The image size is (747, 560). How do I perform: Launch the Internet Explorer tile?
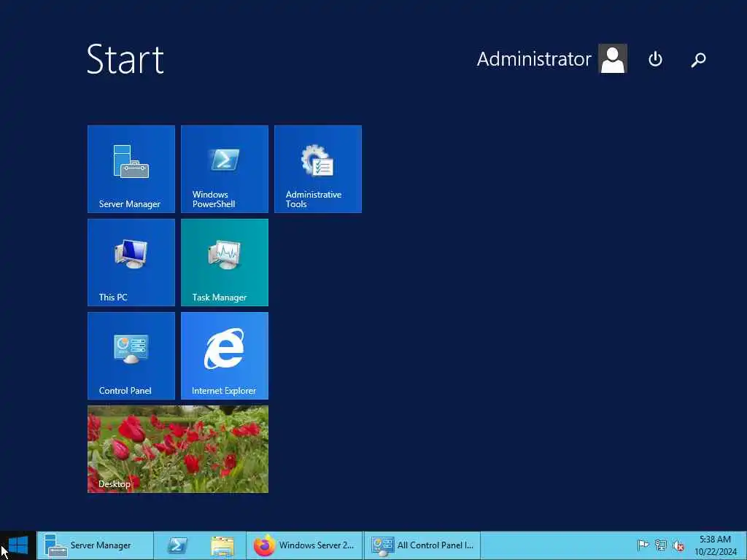[225, 356]
